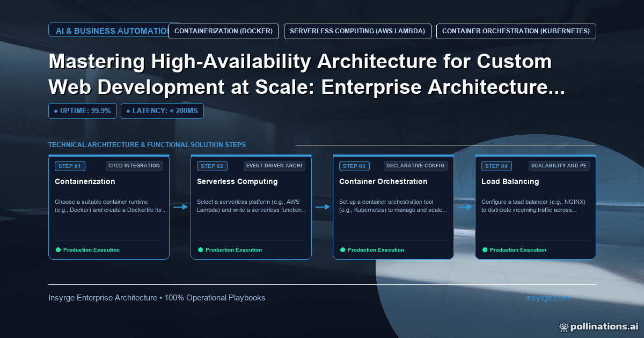Image resolution: width=644 pixels, height=338 pixels.
Task: Select the Serverless Computing (AWS Lambda) tag
Action: 357,31
